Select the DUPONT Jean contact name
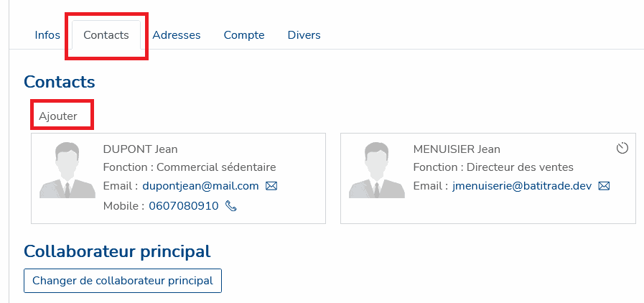The width and height of the screenshot is (644, 303). [x=141, y=149]
